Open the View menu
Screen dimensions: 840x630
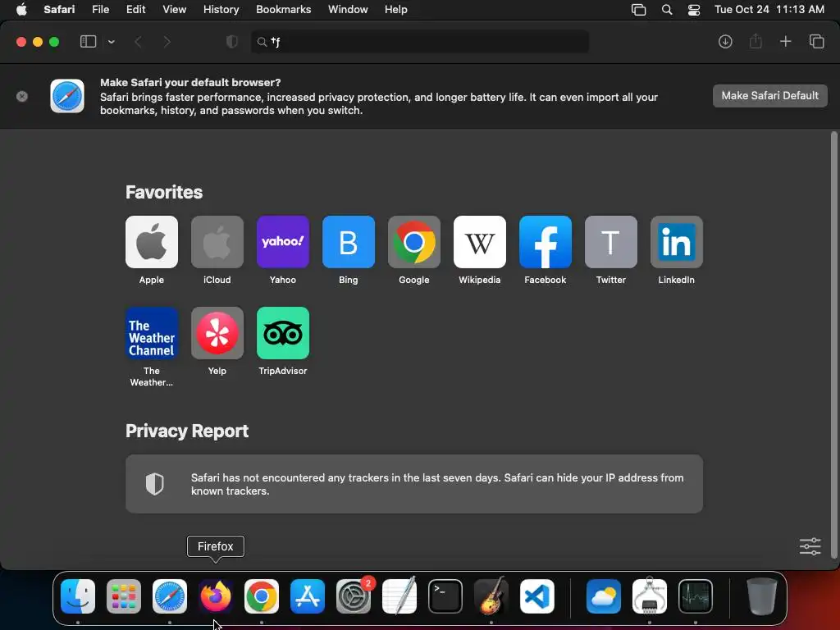[174, 10]
